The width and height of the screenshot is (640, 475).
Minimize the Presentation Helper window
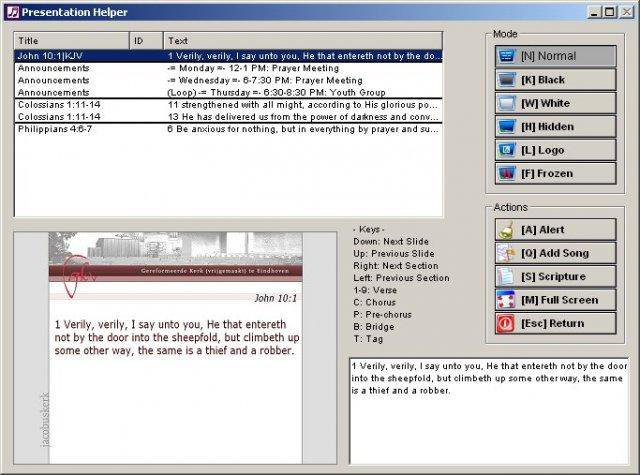point(594,12)
